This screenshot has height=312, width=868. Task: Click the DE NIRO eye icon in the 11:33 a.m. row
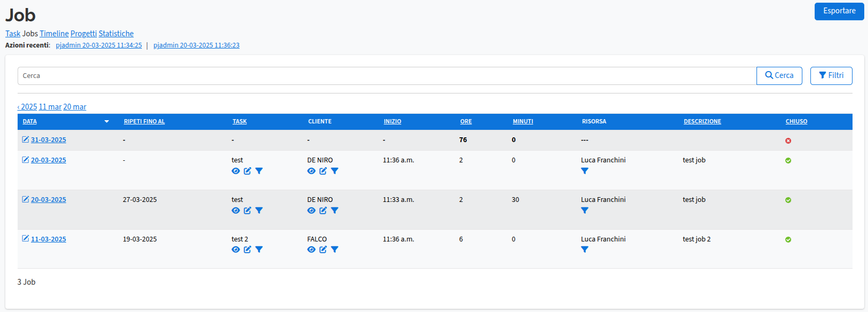(312, 210)
